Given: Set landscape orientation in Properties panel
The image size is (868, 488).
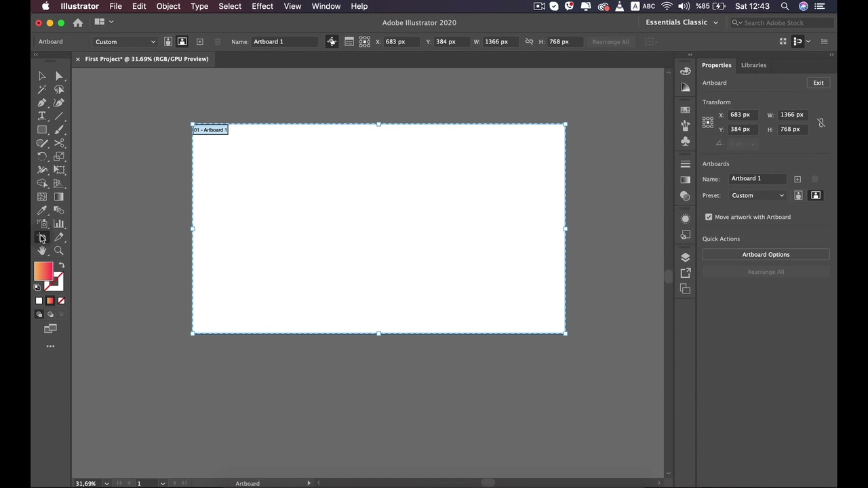Looking at the screenshot, I should [x=816, y=195].
